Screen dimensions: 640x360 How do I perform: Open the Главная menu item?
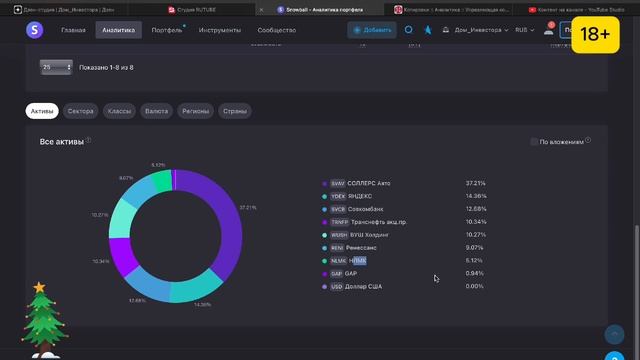[x=73, y=30]
